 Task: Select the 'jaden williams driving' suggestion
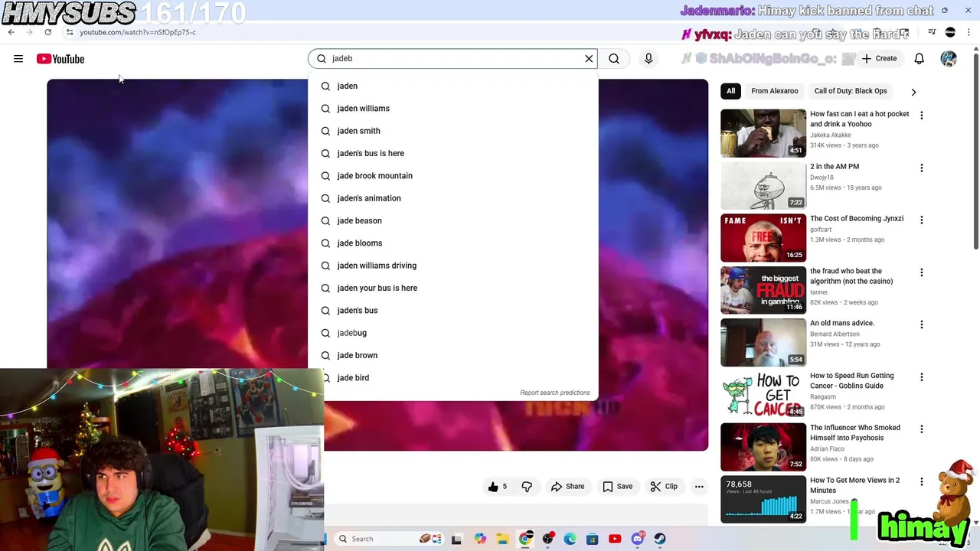click(452, 266)
